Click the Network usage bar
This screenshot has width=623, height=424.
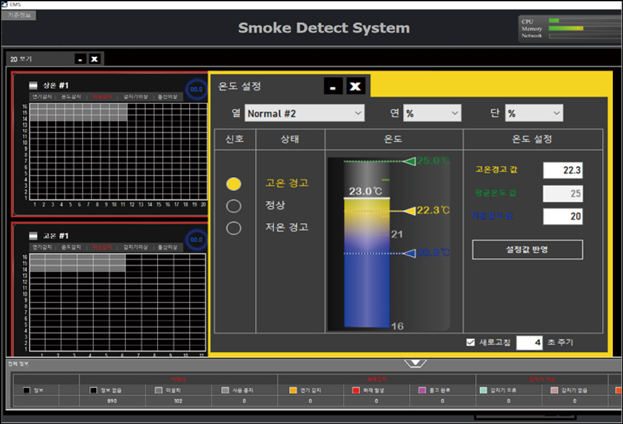click(x=585, y=36)
